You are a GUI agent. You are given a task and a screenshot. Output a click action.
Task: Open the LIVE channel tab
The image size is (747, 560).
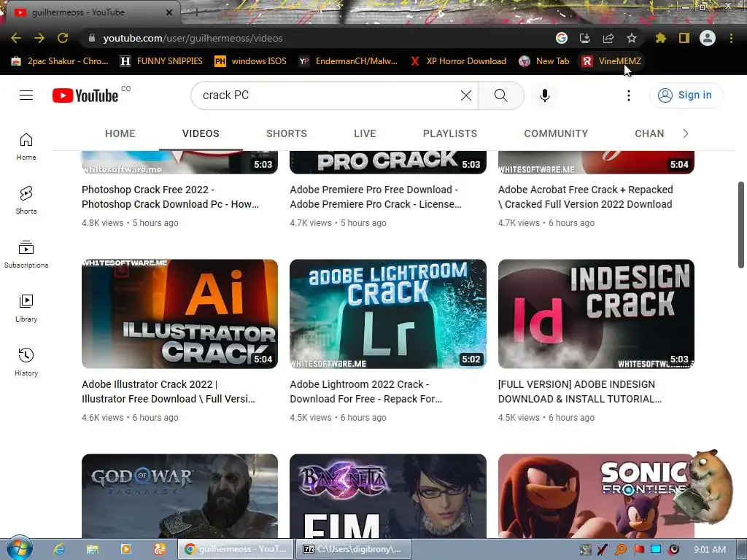[x=365, y=133]
